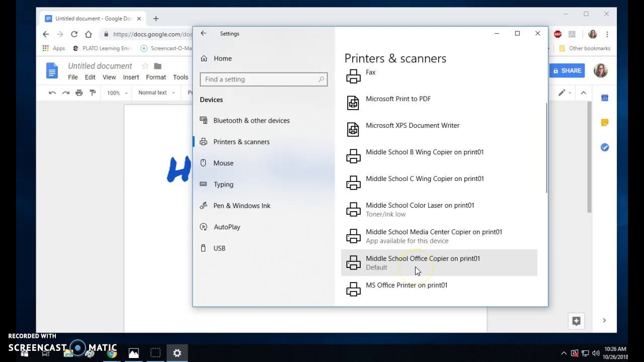Click the search magnifier in Find a setting
Screen dimensions: 644x362
[x=321, y=79]
